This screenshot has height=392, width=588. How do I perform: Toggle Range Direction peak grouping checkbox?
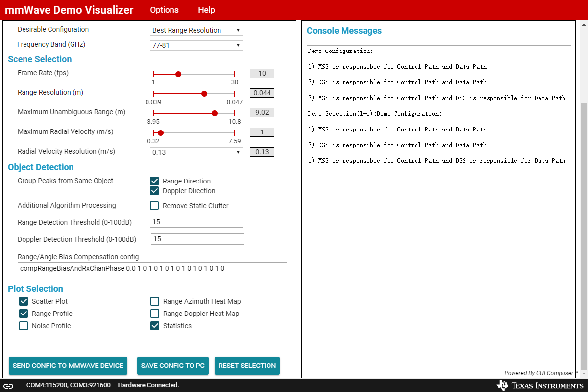[x=154, y=181]
